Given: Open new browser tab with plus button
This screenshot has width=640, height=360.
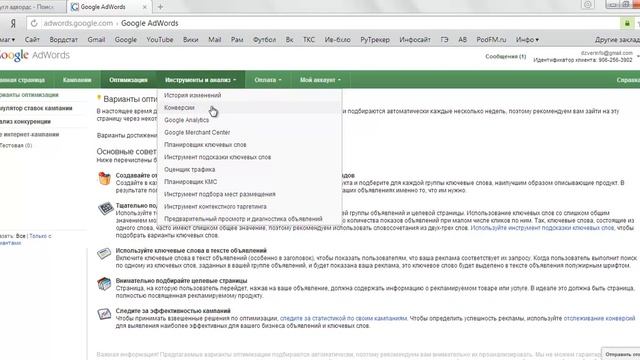Looking at the screenshot, I should (160, 7).
